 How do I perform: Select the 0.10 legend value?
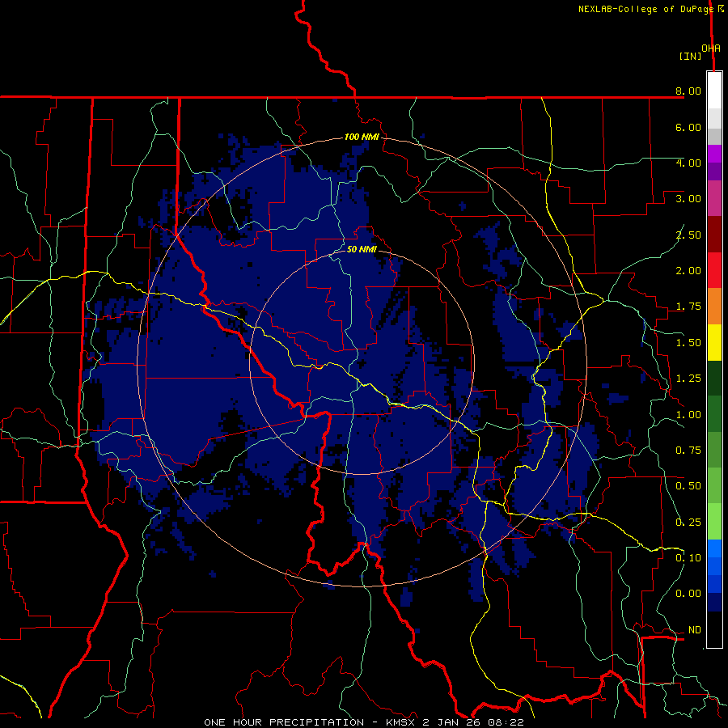coord(688,558)
